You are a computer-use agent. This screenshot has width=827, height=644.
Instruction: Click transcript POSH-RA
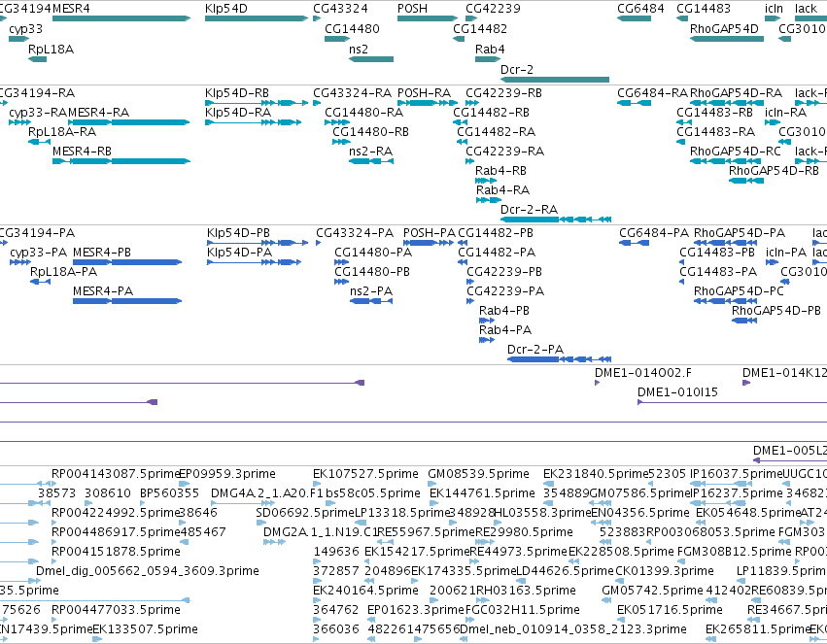pyautogui.click(x=424, y=92)
